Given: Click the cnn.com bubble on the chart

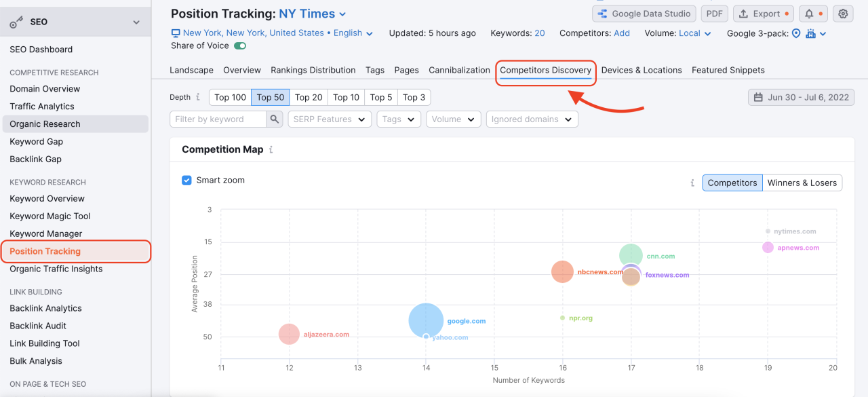Looking at the screenshot, I should (631, 255).
